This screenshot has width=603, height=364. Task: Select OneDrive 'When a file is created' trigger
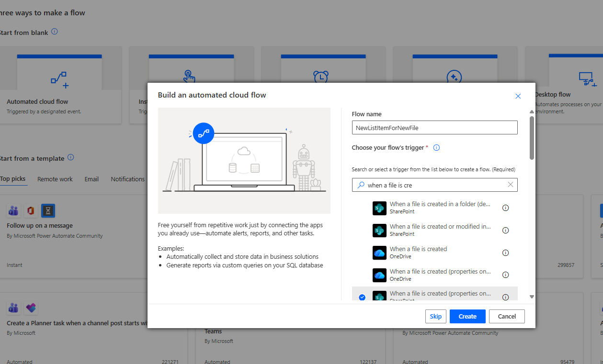click(418, 253)
